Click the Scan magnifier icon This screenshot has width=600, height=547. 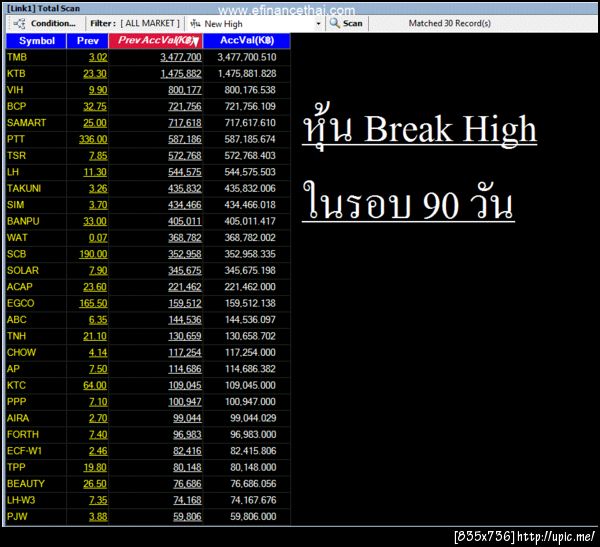334,23
